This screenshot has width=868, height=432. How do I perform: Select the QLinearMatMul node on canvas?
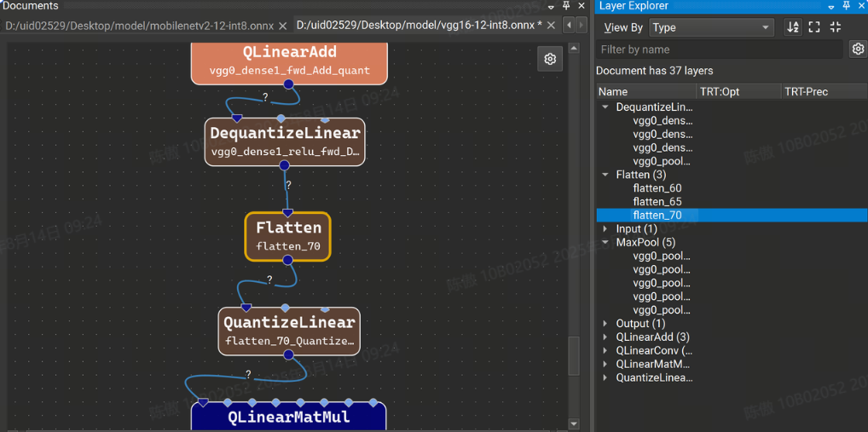click(x=288, y=417)
